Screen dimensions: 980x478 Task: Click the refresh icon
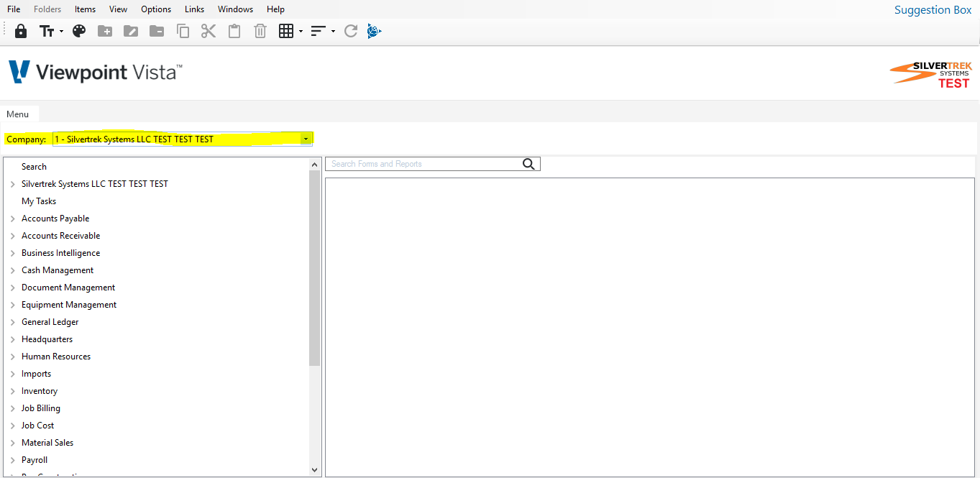tap(351, 31)
